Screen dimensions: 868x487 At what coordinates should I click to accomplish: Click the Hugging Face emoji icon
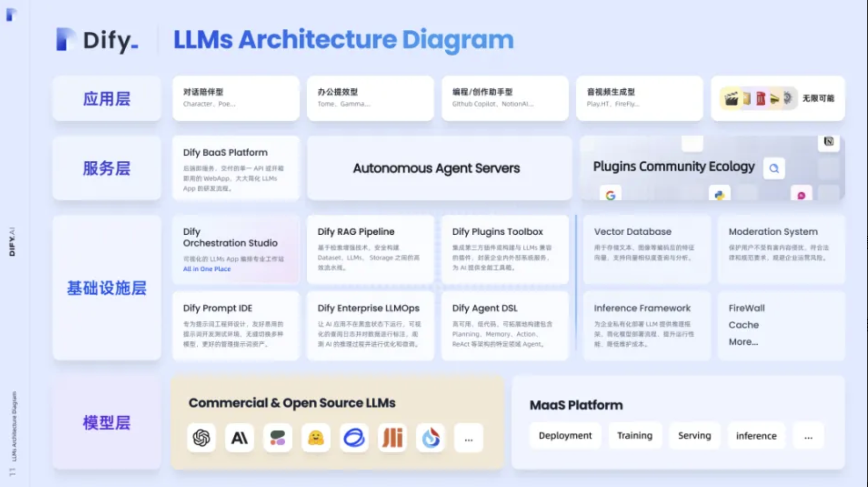[316, 438]
